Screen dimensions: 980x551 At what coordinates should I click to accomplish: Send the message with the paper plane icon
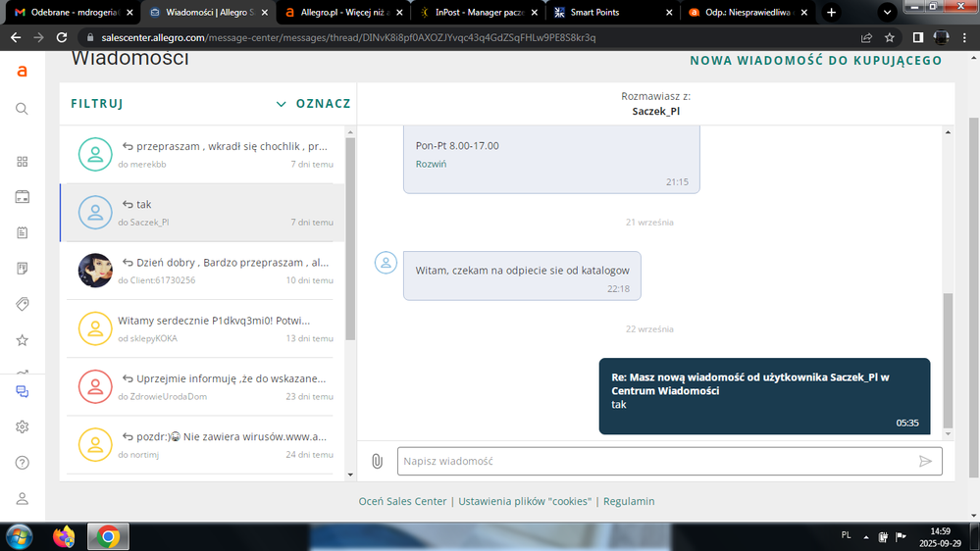[x=924, y=461]
